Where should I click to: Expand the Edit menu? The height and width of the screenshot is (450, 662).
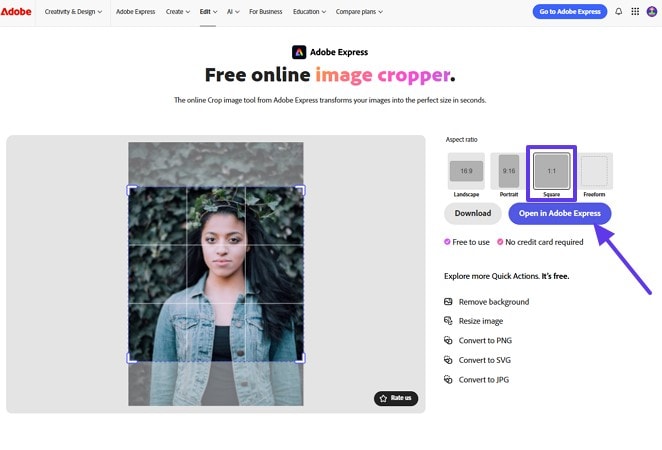208,12
